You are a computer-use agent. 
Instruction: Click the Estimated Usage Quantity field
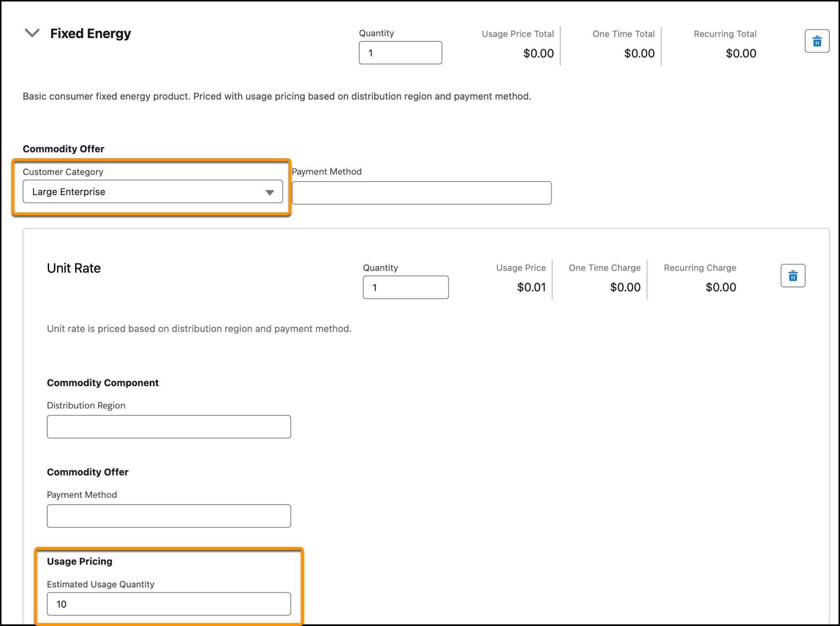(x=169, y=604)
